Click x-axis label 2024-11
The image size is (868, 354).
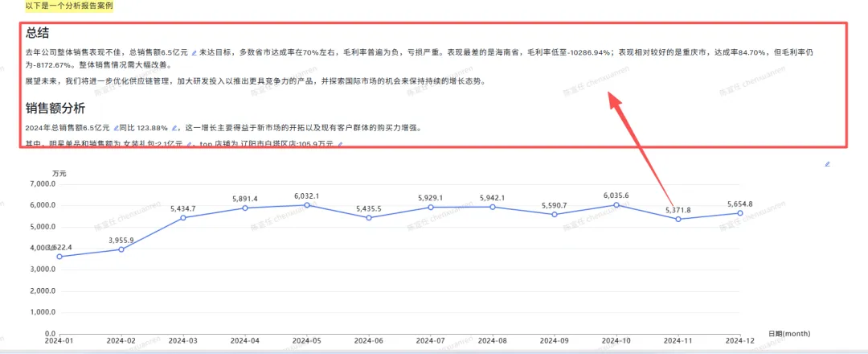(x=678, y=340)
